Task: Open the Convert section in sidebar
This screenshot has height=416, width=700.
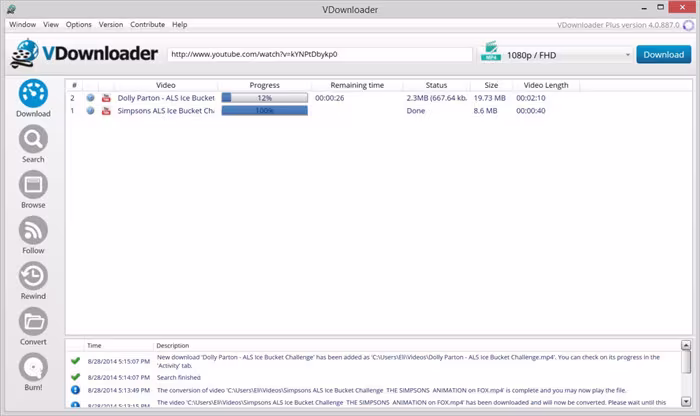Action: [33, 327]
